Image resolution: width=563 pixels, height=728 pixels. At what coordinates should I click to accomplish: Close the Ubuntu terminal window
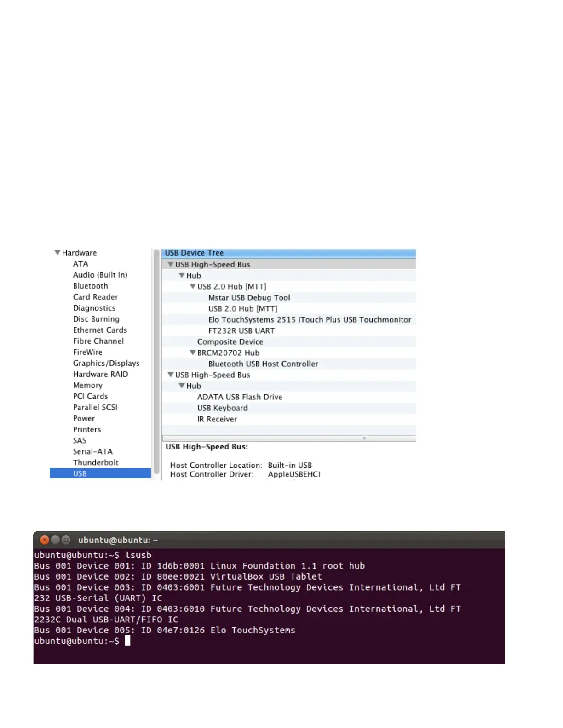pyautogui.click(x=45, y=540)
